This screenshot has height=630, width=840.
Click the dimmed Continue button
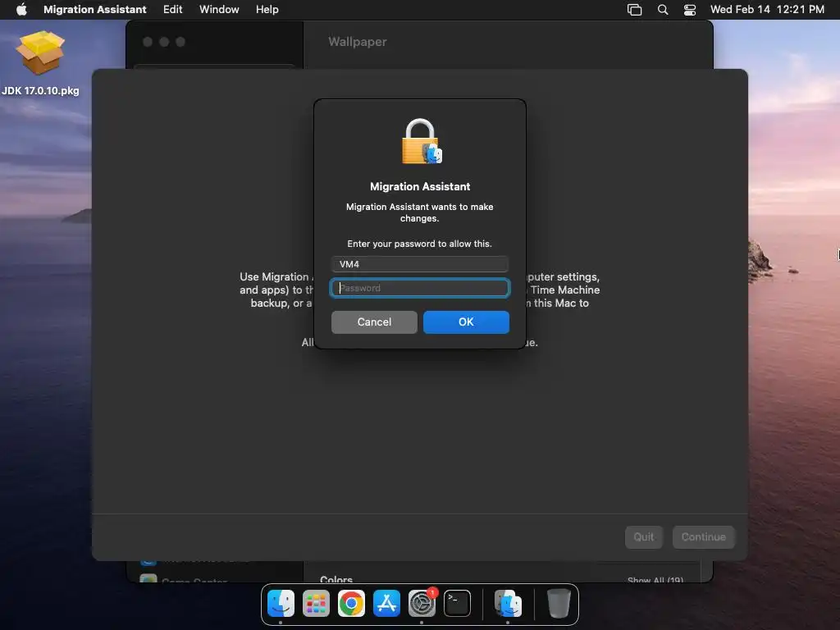click(x=703, y=536)
